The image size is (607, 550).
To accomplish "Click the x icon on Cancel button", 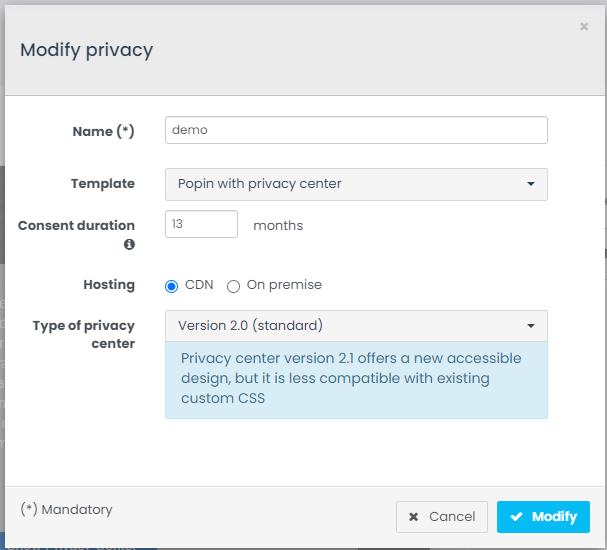I will [414, 517].
